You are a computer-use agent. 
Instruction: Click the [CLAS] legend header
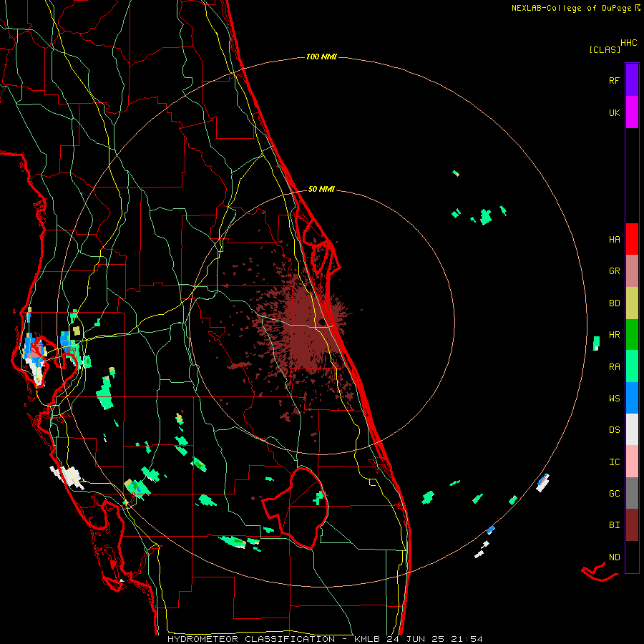(x=605, y=49)
